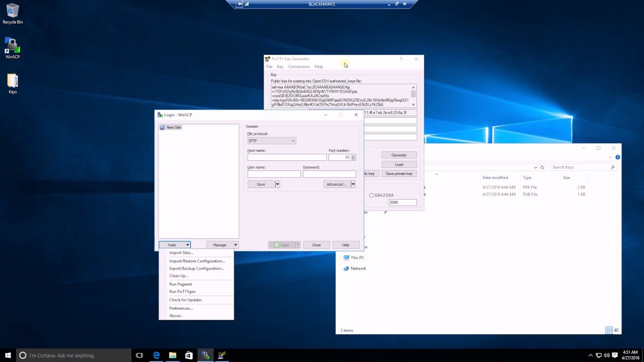Click the Save button in WinSCP

pos(261,184)
